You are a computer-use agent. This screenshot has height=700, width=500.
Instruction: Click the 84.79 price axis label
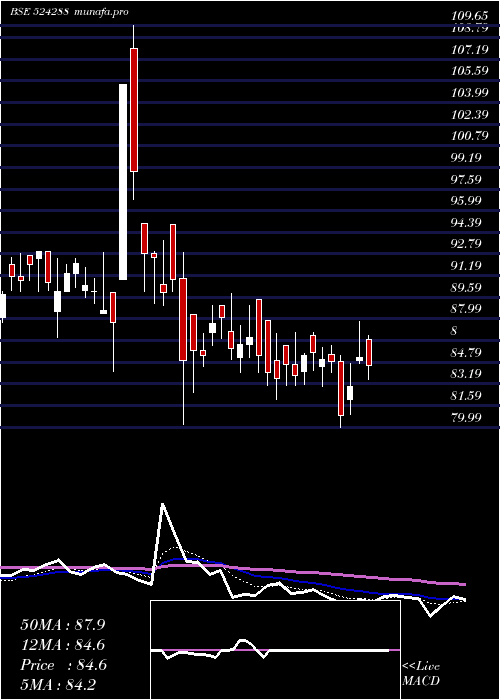click(467, 353)
